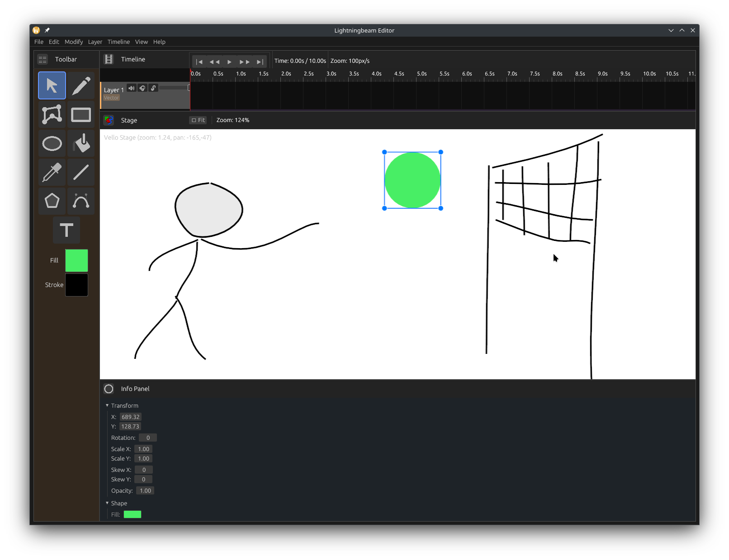
Task: Collapse the Shape section
Action: pos(107,503)
